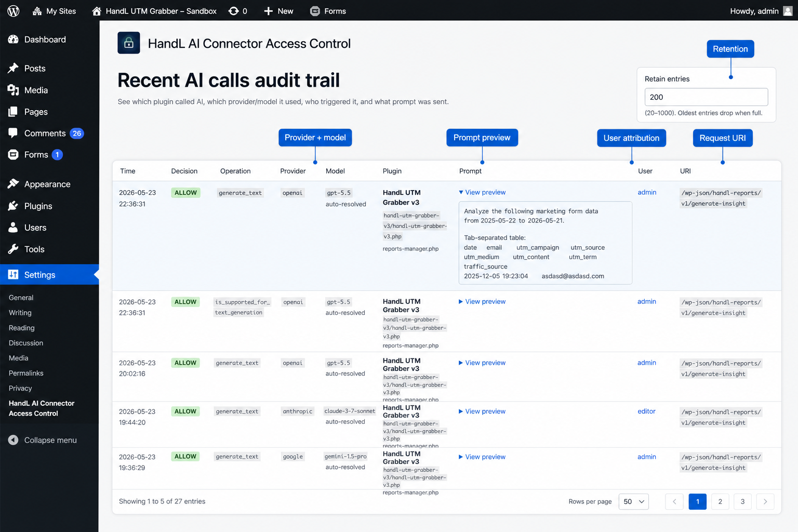Click the Retention button
This screenshot has height=532, width=798.
pos(730,49)
